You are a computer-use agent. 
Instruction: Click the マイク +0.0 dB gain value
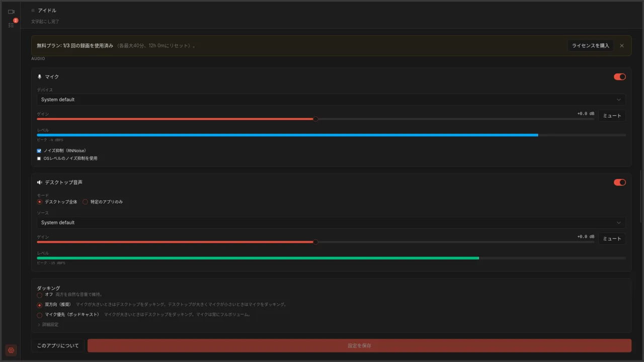click(x=586, y=114)
